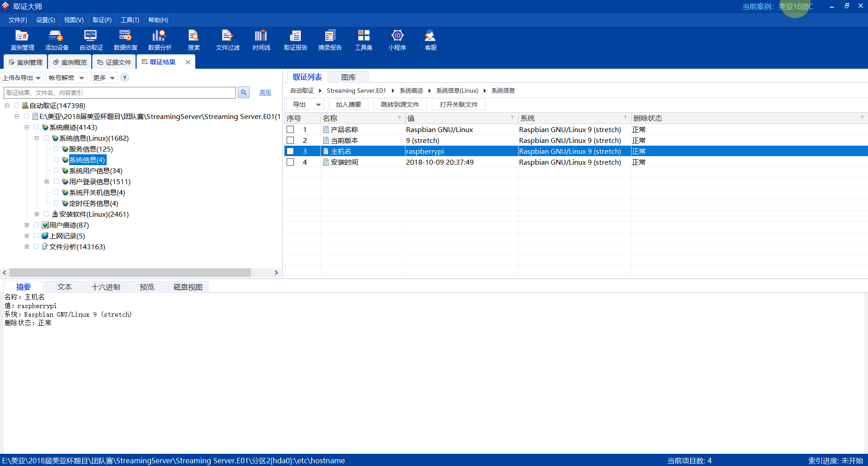This screenshot has width=868, height=466.
Task: Open 文件过滤 tool
Action: pos(227,40)
